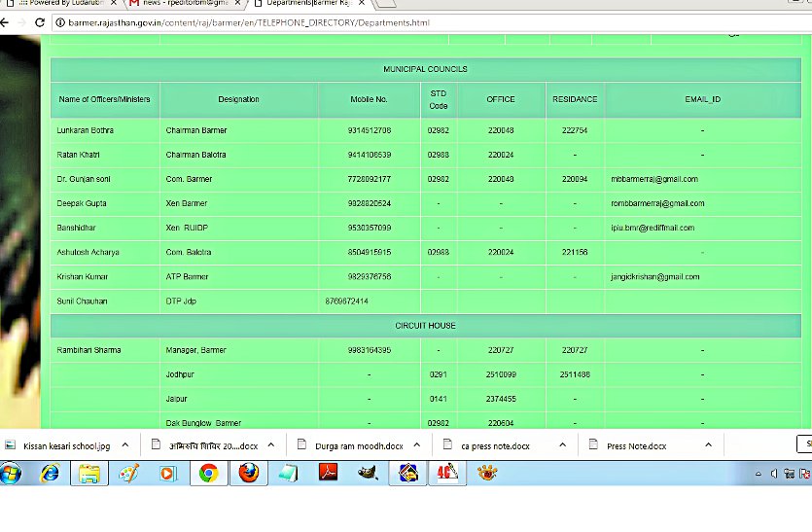Open Adobe Reader from the taskbar
This screenshot has height=532, width=812.
[328, 474]
